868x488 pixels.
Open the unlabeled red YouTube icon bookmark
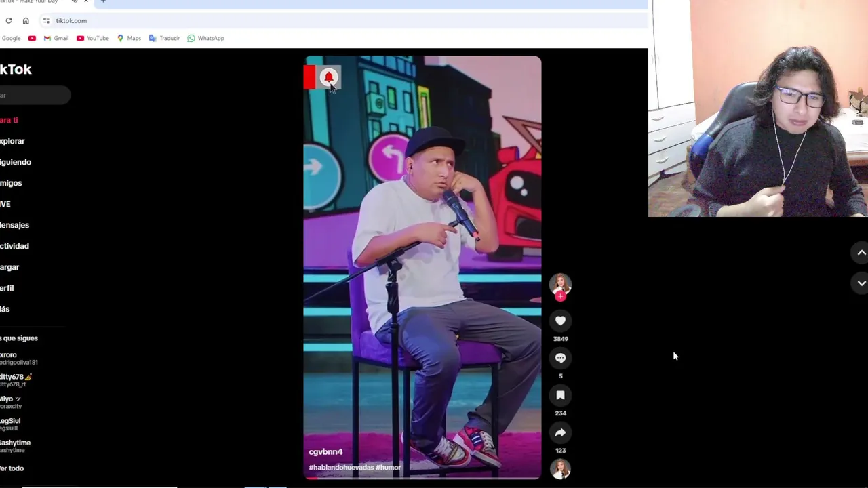pos(32,38)
